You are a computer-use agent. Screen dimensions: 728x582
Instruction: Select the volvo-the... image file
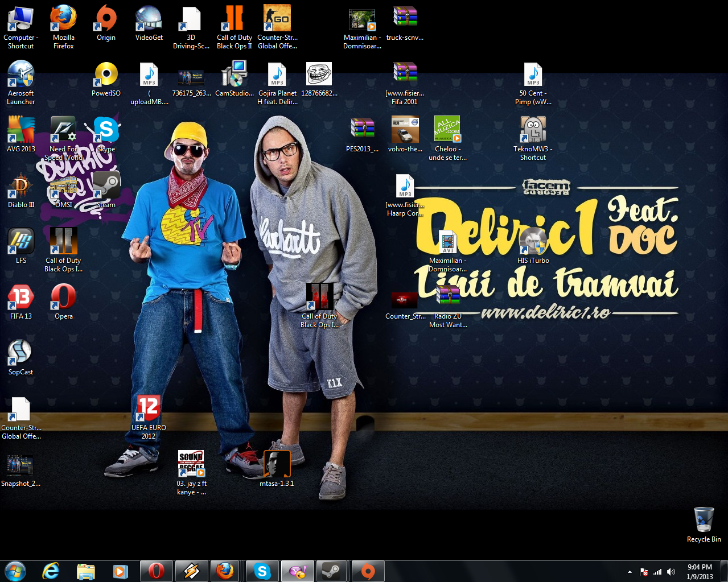coord(405,134)
